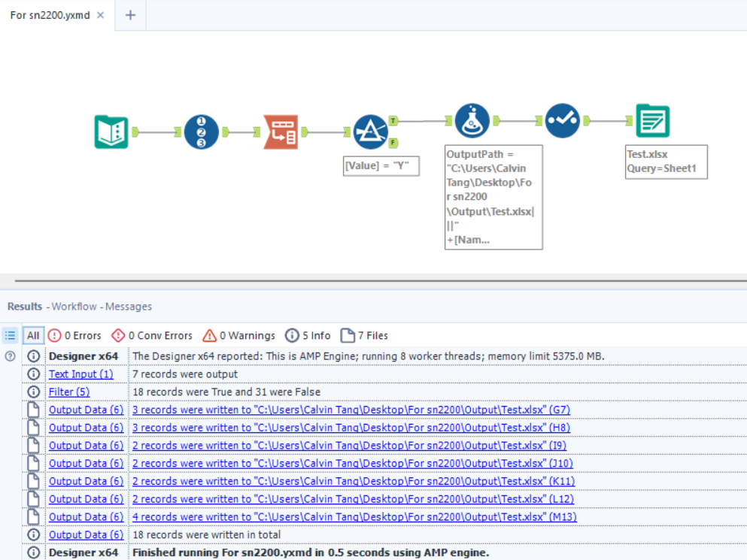Open the Filter (5) link
The width and height of the screenshot is (747, 560).
[x=69, y=392]
